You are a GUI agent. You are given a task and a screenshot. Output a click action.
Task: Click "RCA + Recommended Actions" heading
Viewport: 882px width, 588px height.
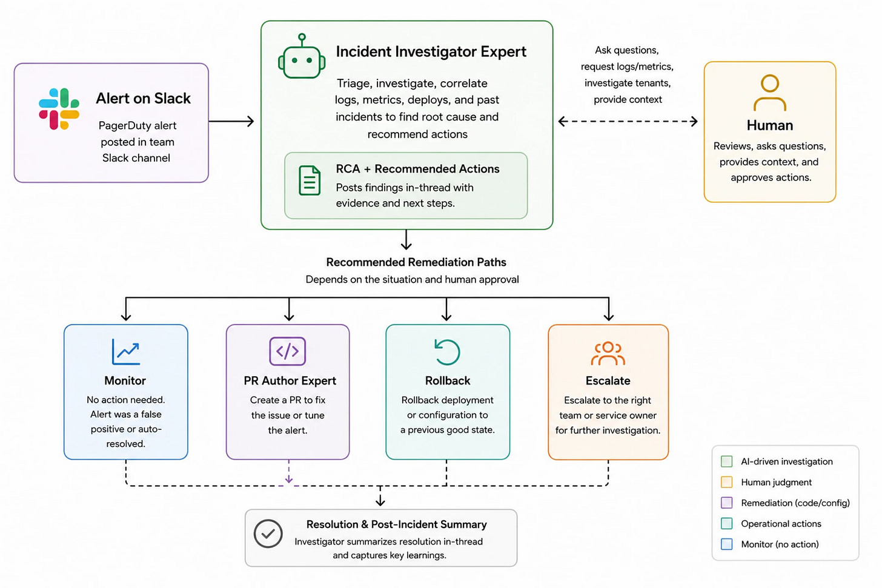click(417, 169)
